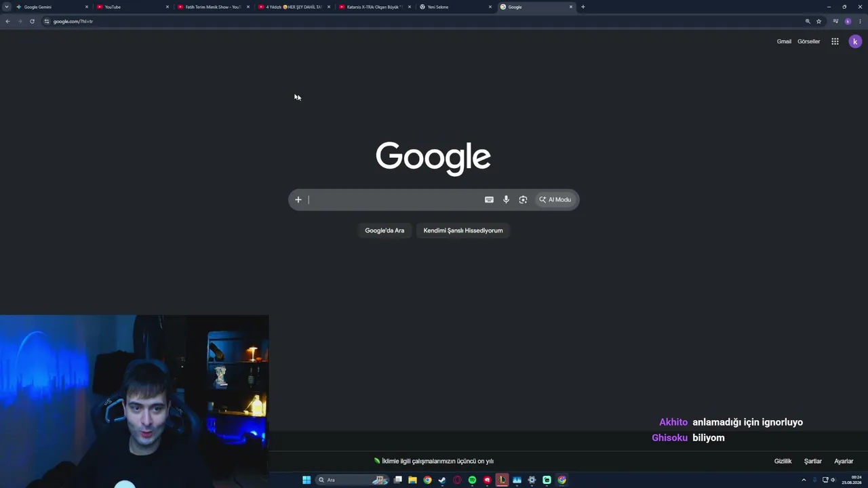This screenshot has width=868, height=488.
Task: Bookmark this page with the star
Action: tap(818, 21)
